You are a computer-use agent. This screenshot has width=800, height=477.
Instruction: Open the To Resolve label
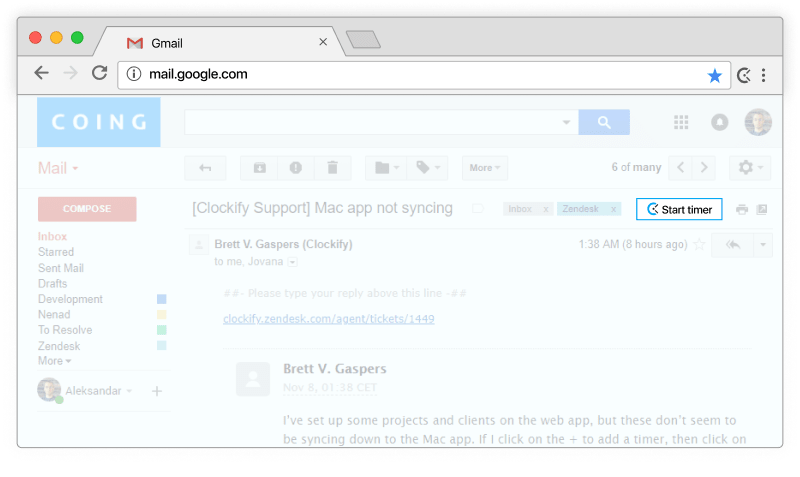pos(65,330)
